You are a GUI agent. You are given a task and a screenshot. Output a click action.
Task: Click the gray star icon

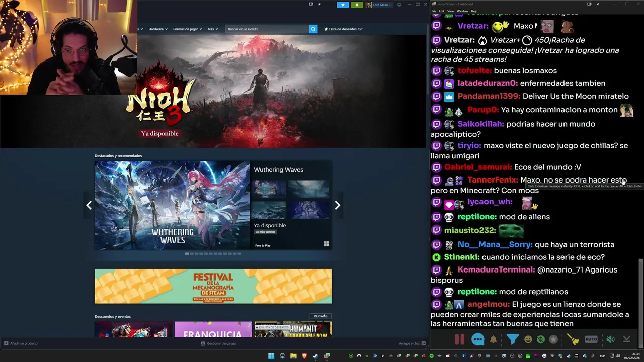pyautogui.click(x=553, y=339)
